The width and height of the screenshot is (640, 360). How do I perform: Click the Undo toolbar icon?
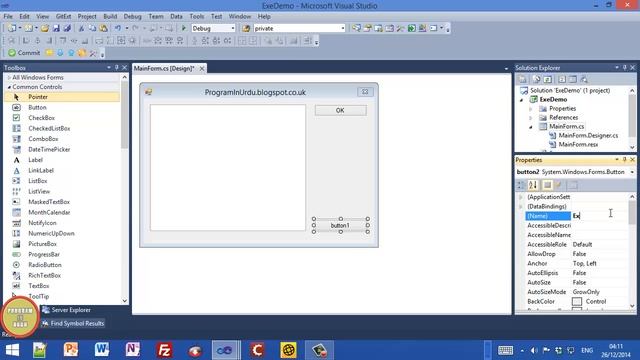click(118, 28)
